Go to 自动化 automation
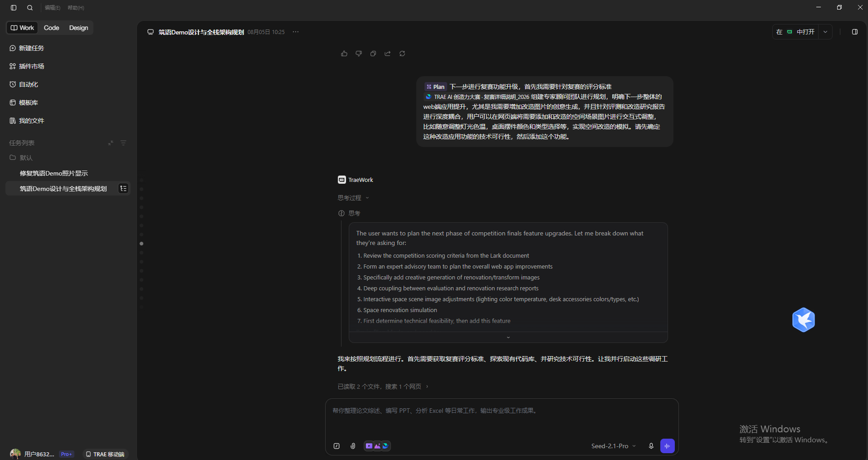 (24, 84)
